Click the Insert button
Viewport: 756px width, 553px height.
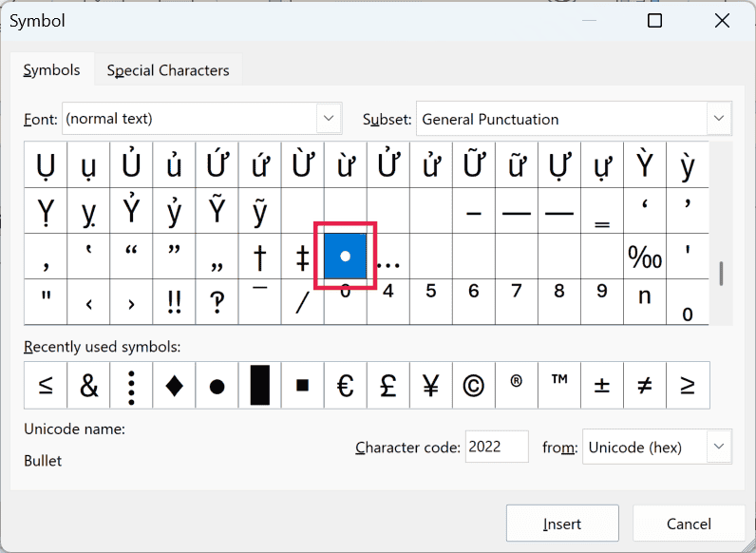click(562, 524)
